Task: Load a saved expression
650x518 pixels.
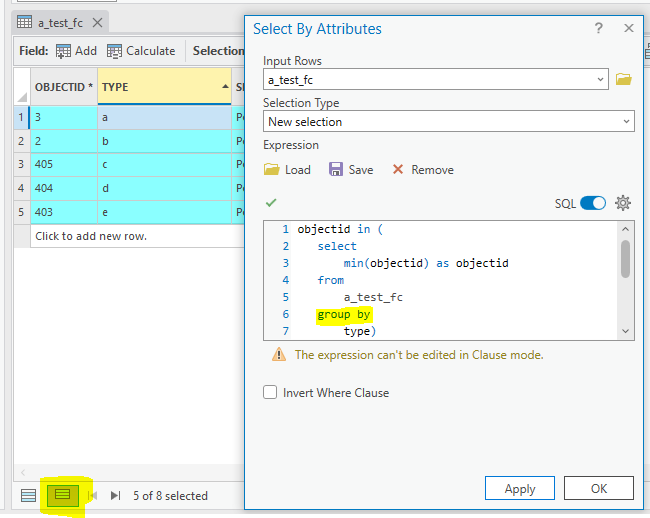Action: point(287,170)
